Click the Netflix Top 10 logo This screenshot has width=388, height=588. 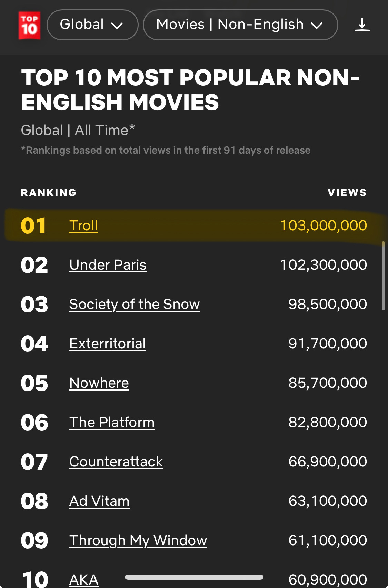pos(29,25)
